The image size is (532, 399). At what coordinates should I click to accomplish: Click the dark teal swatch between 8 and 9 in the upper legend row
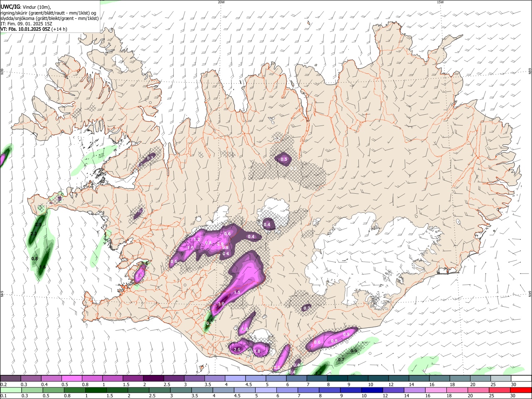(x=337, y=379)
